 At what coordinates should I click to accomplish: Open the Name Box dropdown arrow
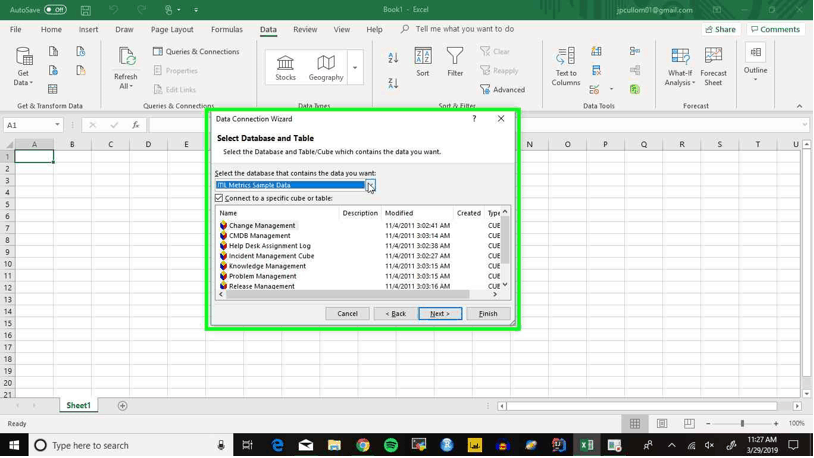point(57,125)
